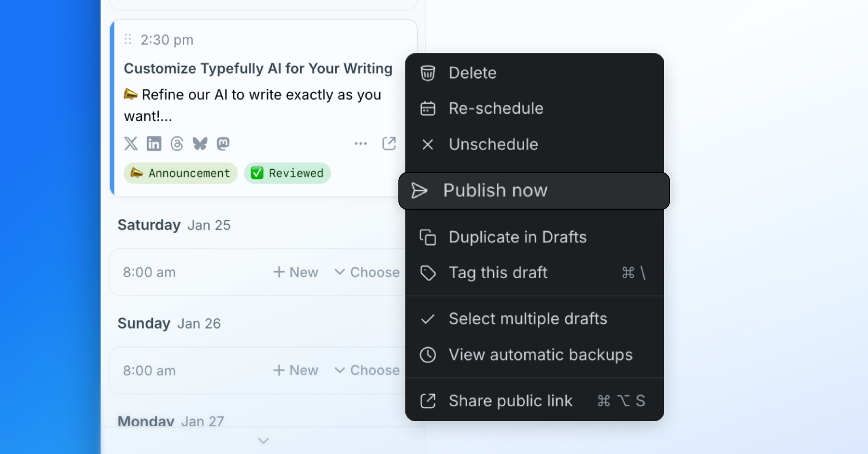Click the Mastodon platform icon

point(223,144)
